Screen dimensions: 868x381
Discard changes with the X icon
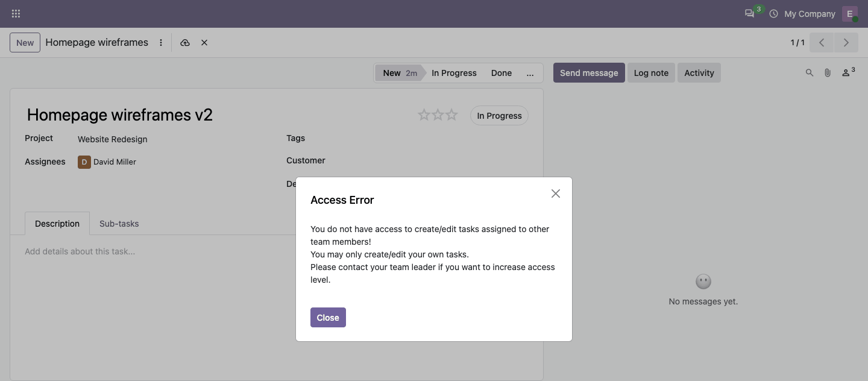point(204,43)
